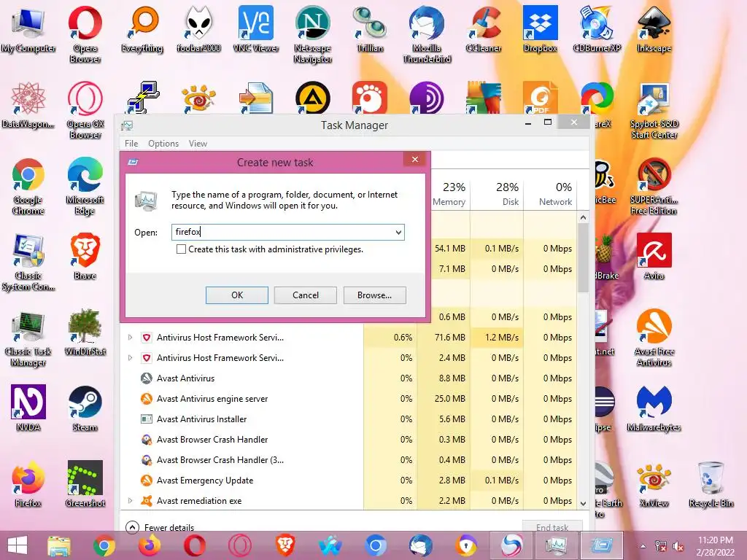Click the Task Manager vertical scrollbar thumb

coord(583,257)
